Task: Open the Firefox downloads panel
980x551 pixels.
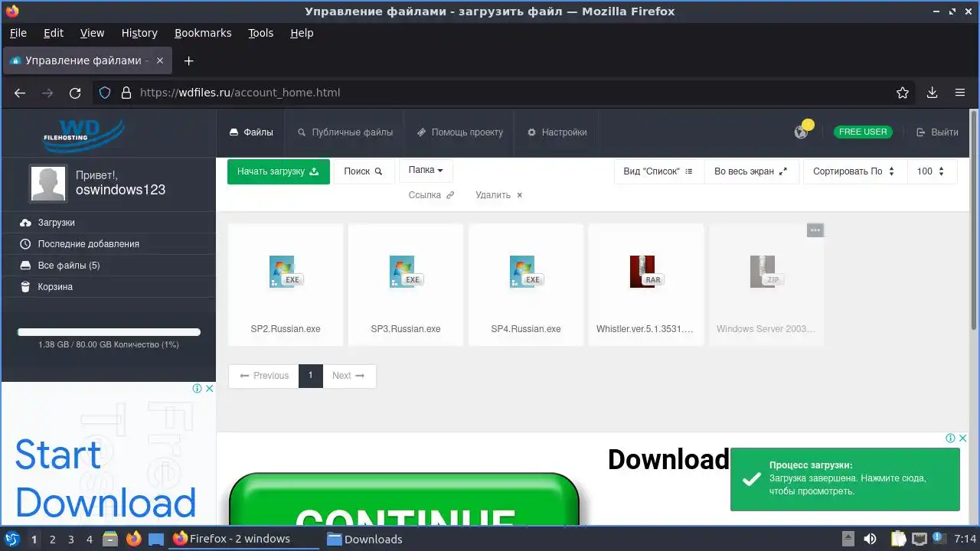Action: (932, 93)
